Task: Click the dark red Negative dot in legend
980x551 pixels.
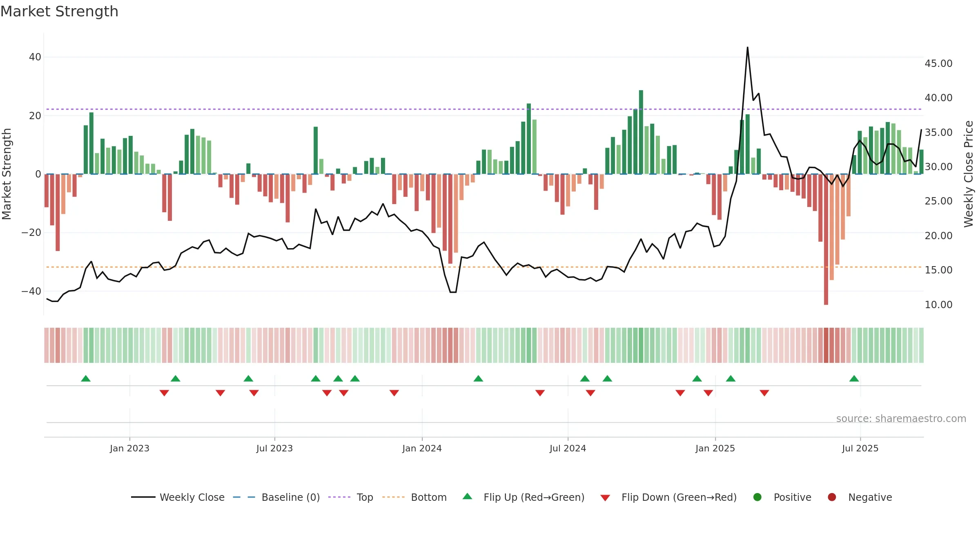Action: pyautogui.click(x=832, y=497)
